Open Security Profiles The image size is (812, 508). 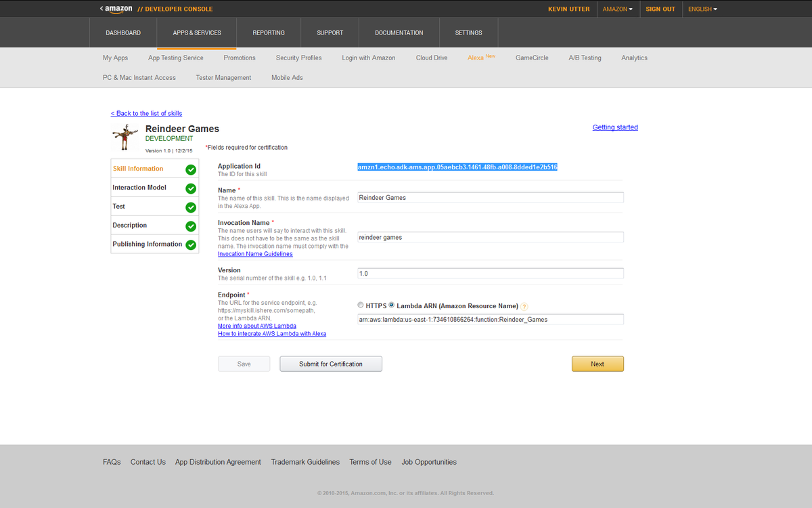coord(299,58)
